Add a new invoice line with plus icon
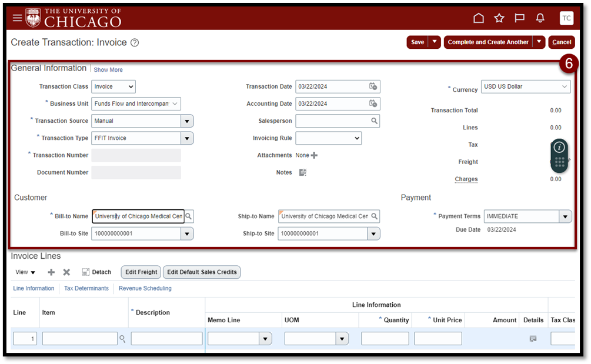 point(51,272)
